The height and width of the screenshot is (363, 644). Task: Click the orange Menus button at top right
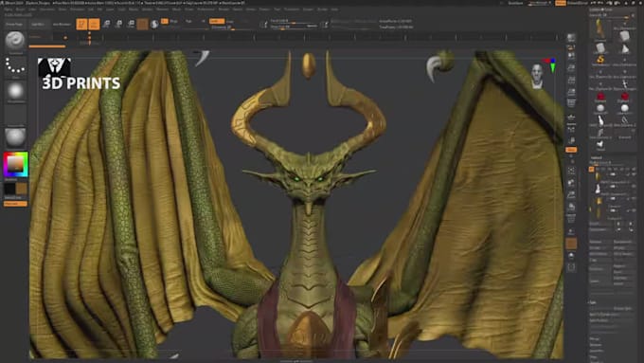[561, 3]
